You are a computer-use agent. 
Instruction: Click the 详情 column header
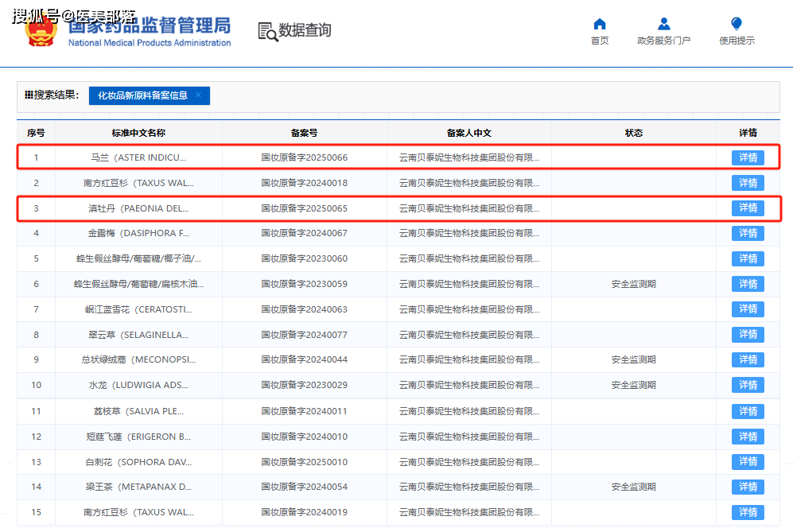748,133
